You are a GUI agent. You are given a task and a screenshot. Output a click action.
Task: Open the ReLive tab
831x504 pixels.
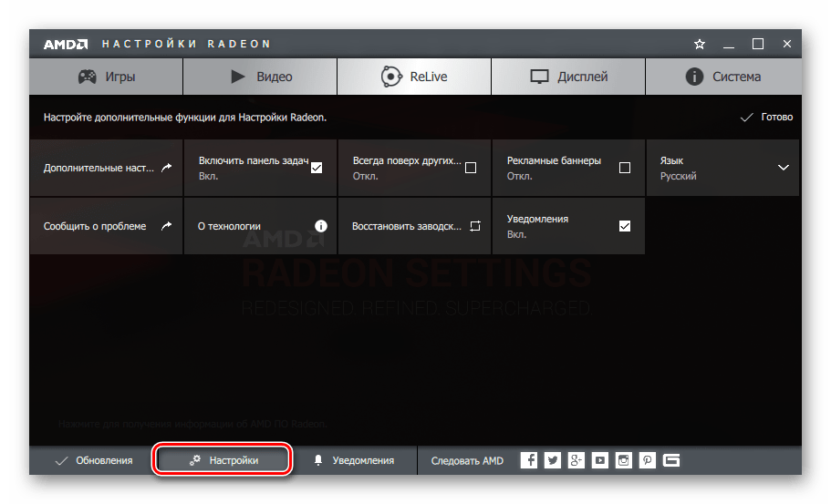(414, 77)
